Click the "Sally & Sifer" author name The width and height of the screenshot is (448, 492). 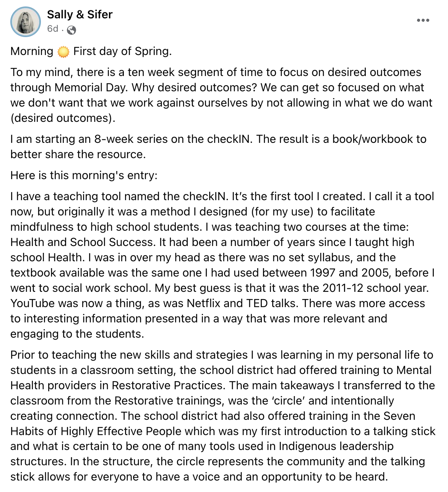(80, 15)
